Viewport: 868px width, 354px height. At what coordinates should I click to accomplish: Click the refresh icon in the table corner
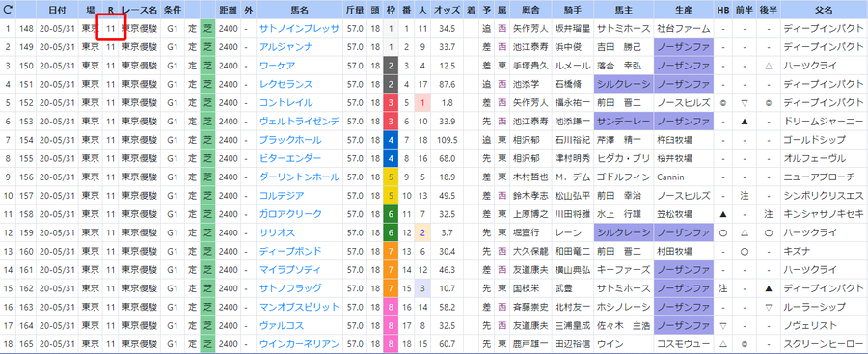pos(8,10)
